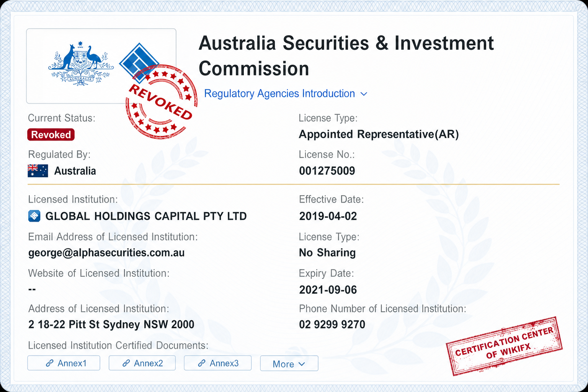The width and height of the screenshot is (588, 392).
Task: Click the chevron next to Regulatory Agencies Introduction
Action: coord(364,94)
